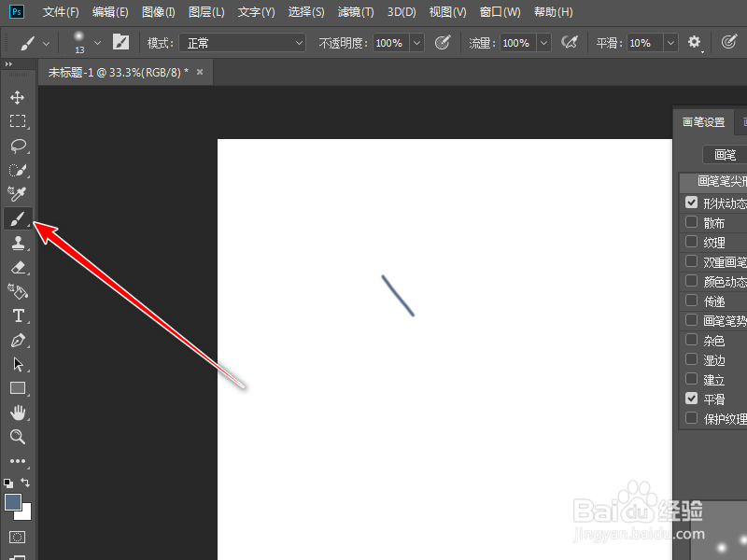Viewport: 747px width, 560px height.
Task: Open the 平滑 smoothing slider arrow
Action: point(670,43)
